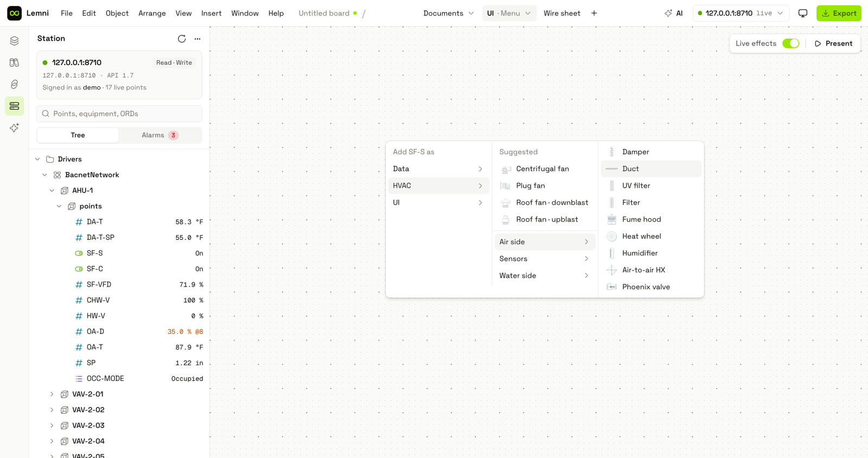Open the File menu

[x=67, y=13]
